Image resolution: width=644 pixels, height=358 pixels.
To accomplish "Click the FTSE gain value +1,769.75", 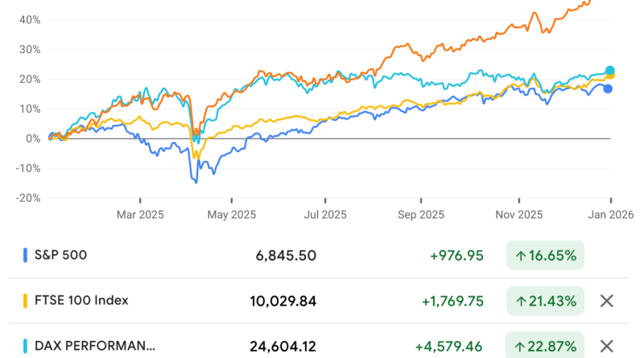I will tap(452, 301).
